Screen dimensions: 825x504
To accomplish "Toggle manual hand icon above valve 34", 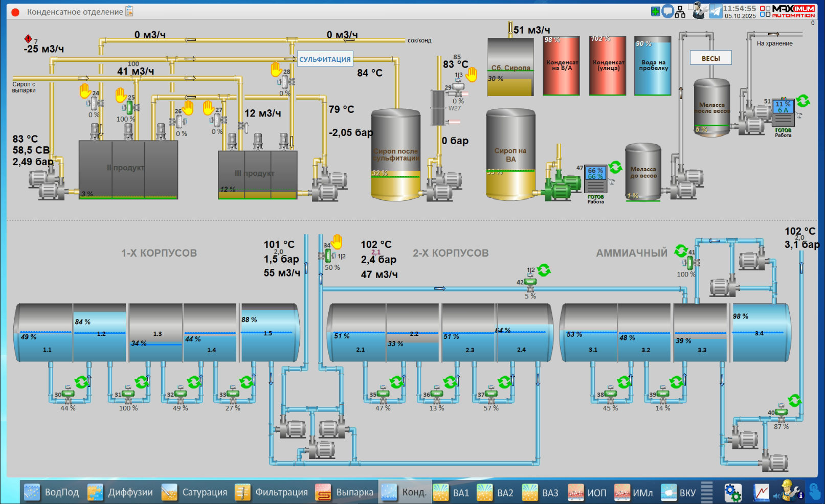I will click(x=337, y=241).
